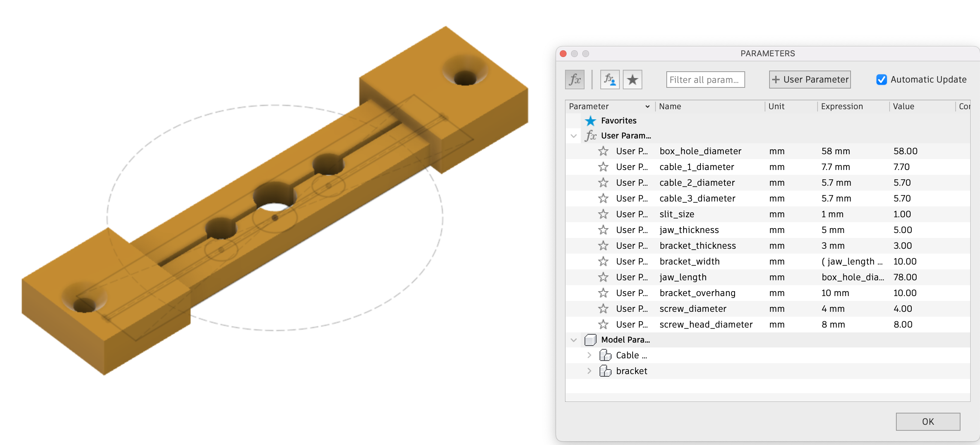980x445 pixels.
Task: Click the User Parameters fx group icon
Action: 591,136
